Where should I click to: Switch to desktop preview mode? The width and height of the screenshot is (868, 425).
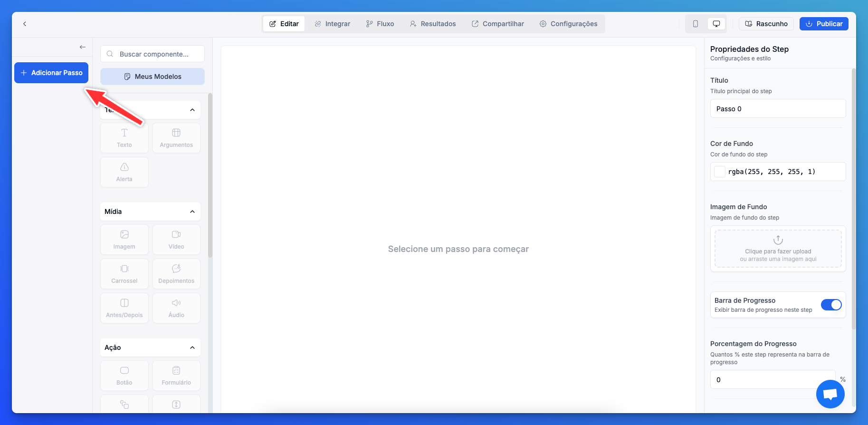(x=716, y=24)
